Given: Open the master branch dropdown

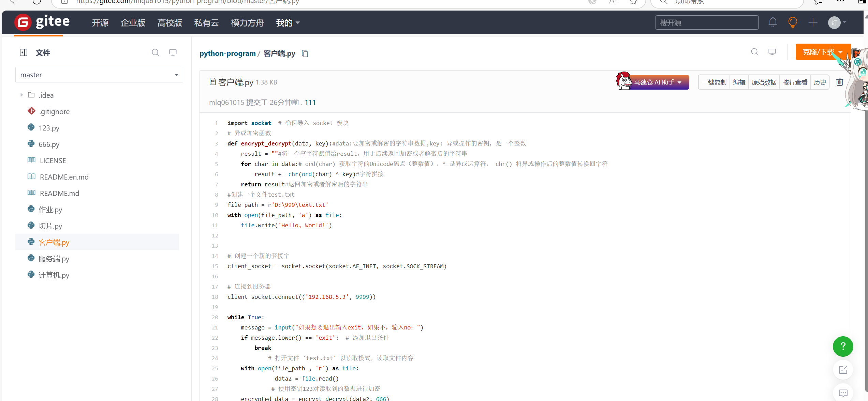Looking at the screenshot, I should tap(99, 75).
